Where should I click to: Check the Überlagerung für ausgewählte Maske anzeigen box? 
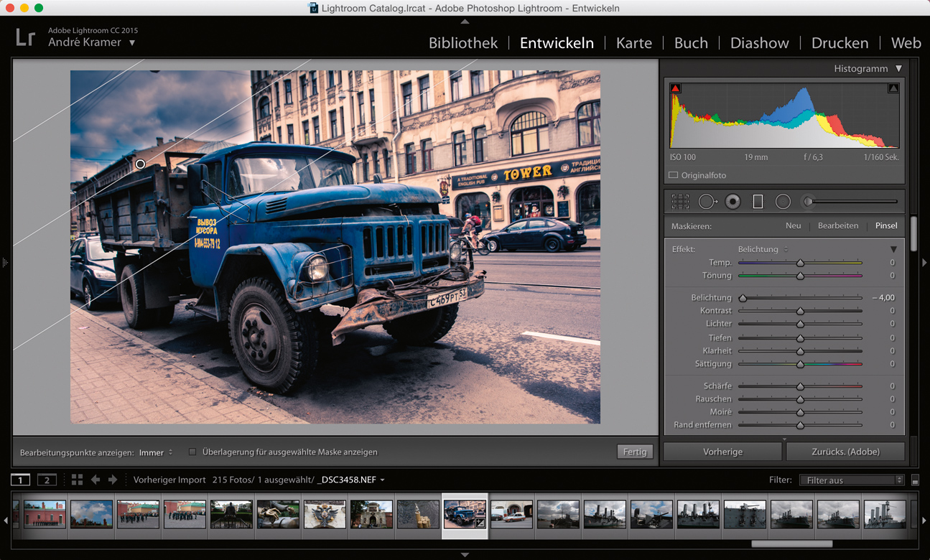[x=192, y=452]
